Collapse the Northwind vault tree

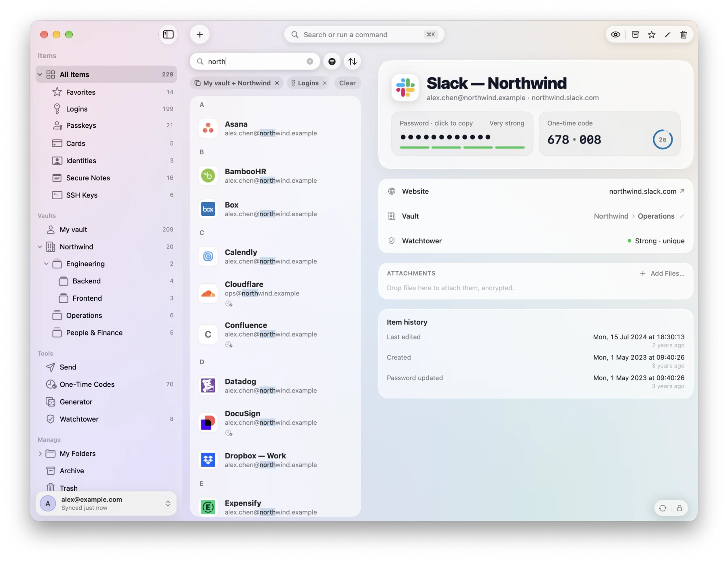[x=40, y=247]
